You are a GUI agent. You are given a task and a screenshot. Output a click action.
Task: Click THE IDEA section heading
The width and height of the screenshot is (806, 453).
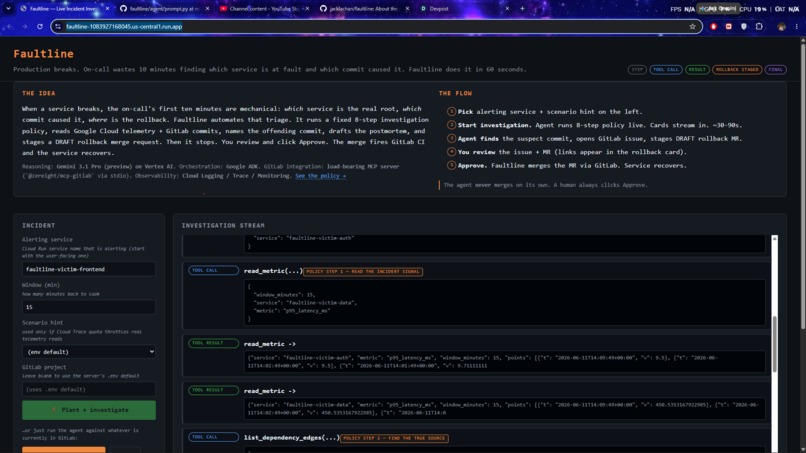[x=39, y=93]
